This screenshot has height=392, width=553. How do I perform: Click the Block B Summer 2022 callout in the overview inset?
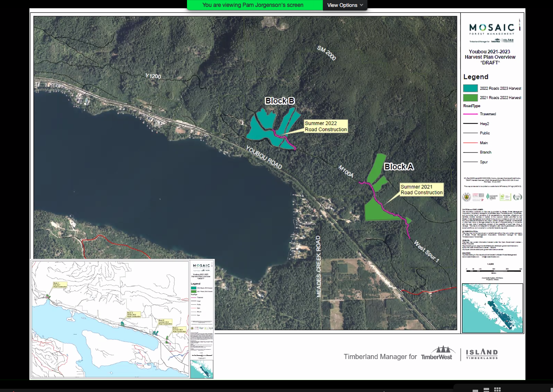point(166,322)
